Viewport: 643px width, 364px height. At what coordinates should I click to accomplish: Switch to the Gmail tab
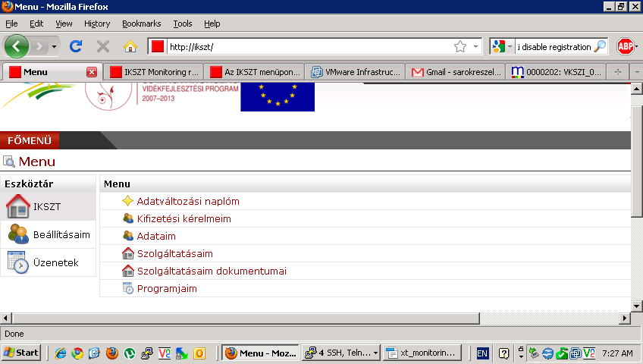pos(456,72)
